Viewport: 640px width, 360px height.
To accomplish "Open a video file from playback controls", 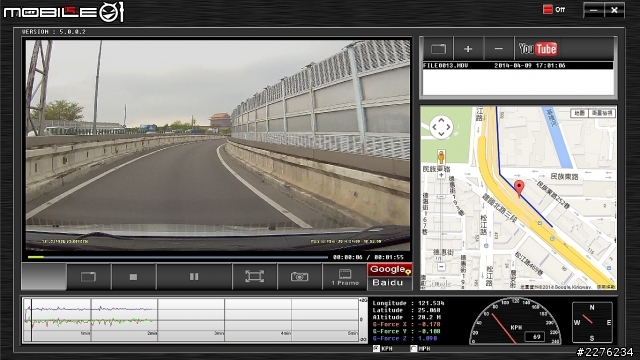I will point(89,277).
